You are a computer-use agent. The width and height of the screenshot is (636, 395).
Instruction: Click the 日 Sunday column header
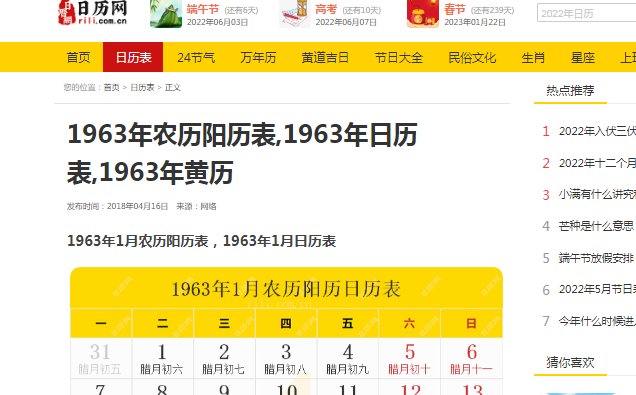click(x=471, y=323)
